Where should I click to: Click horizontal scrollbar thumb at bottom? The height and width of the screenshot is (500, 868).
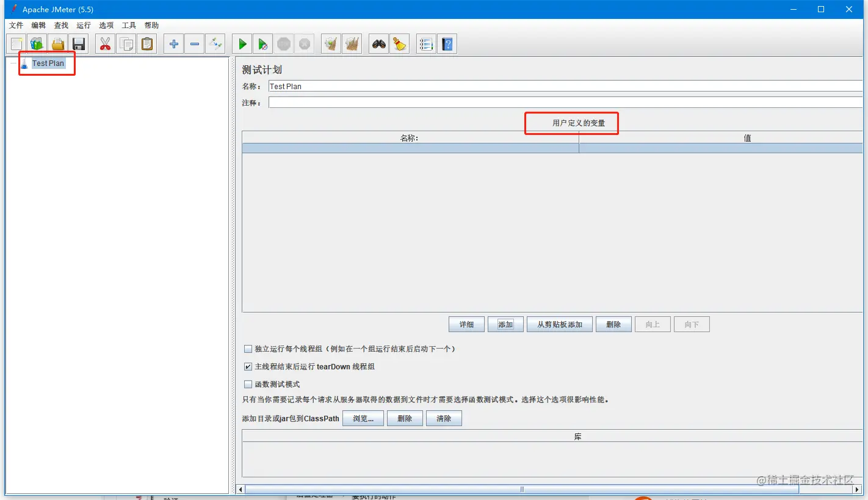click(x=522, y=490)
